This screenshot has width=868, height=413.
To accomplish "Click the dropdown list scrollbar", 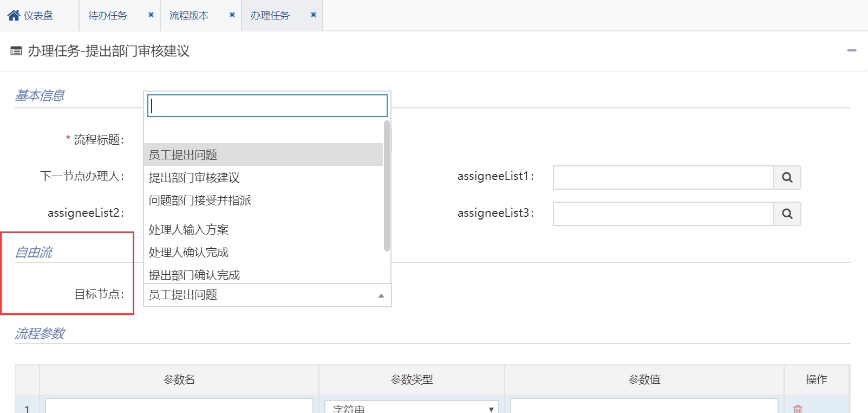I will click(x=387, y=186).
